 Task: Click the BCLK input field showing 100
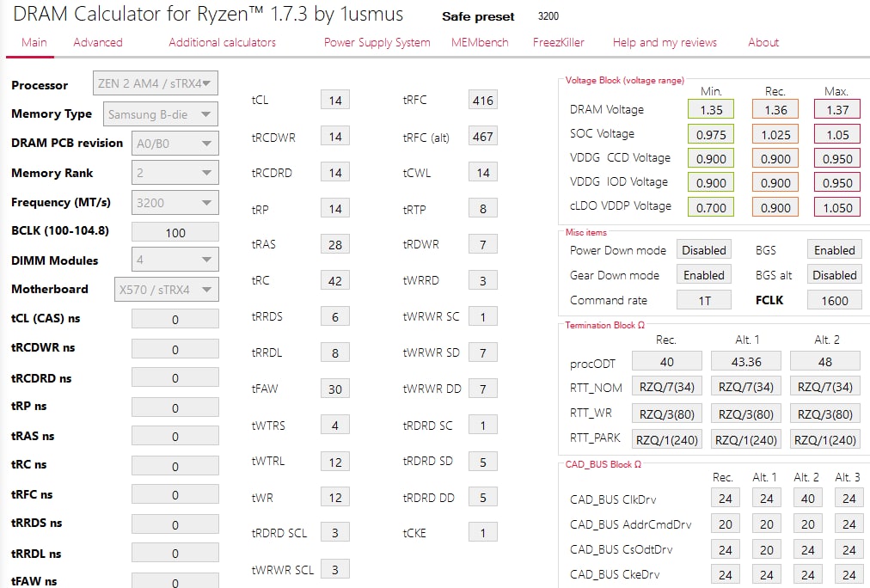pyautogui.click(x=175, y=232)
